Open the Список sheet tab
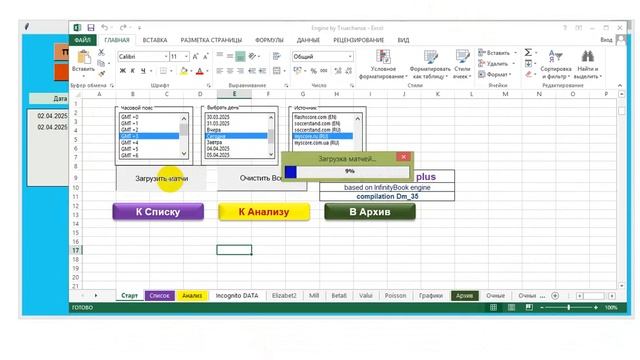The height and width of the screenshot is (360, 640). pyautogui.click(x=159, y=296)
